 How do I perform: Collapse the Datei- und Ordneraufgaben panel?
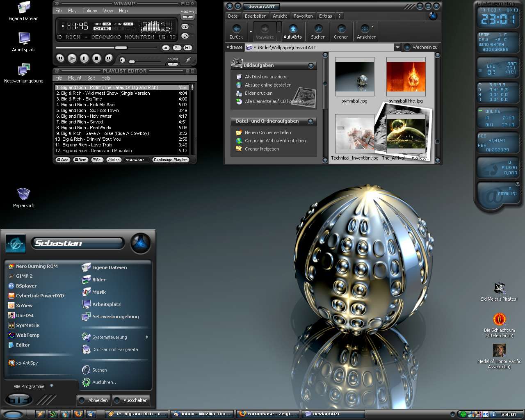[x=311, y=121]
